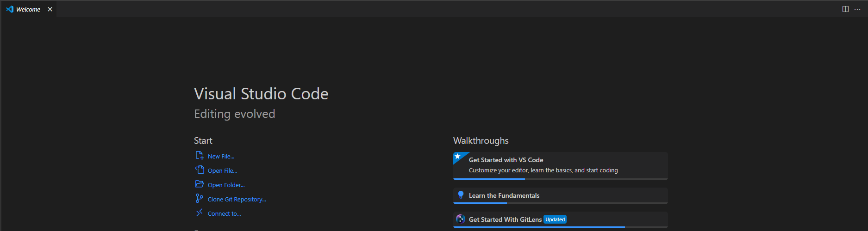Click the Editing evolved subtitle

[234, 114]
